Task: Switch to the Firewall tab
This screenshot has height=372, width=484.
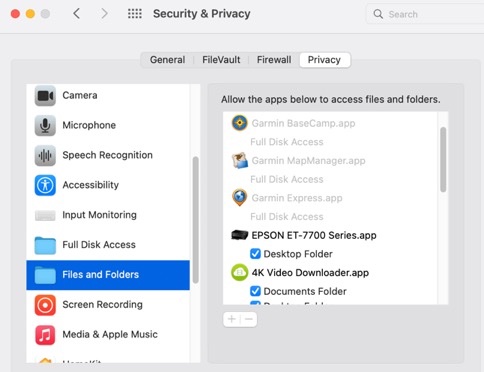Action: [x=274, y=60]
